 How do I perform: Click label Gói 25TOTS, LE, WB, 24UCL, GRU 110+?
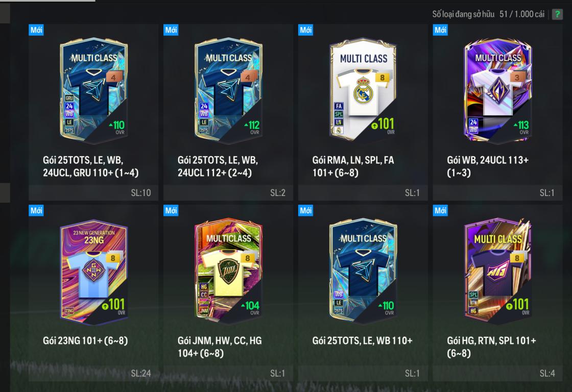(91, 166)
